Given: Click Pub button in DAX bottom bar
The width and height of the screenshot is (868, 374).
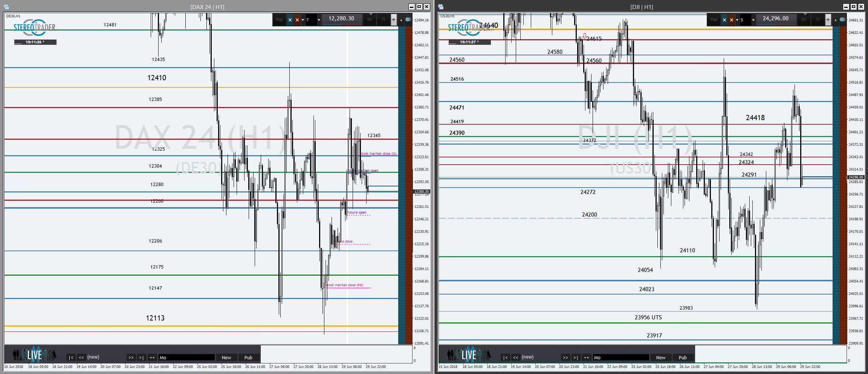Looking at the screenshot, I should tap(248, 357).
